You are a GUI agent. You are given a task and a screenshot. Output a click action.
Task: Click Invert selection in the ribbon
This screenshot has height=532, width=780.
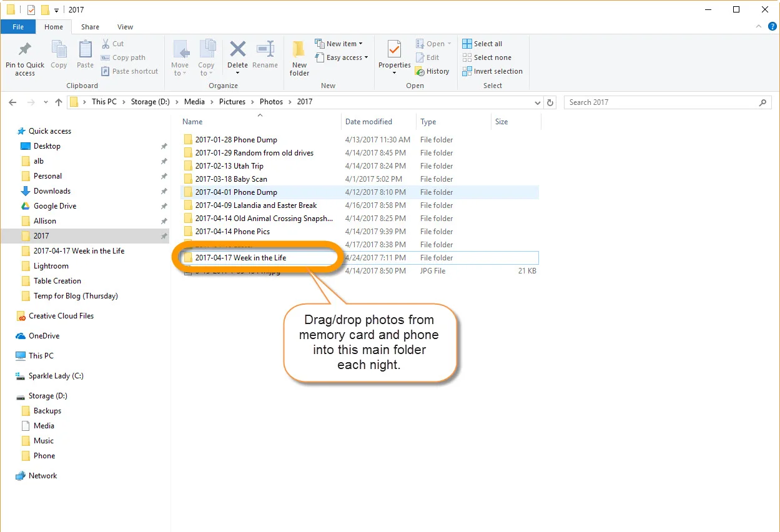[x=492, y=71]
